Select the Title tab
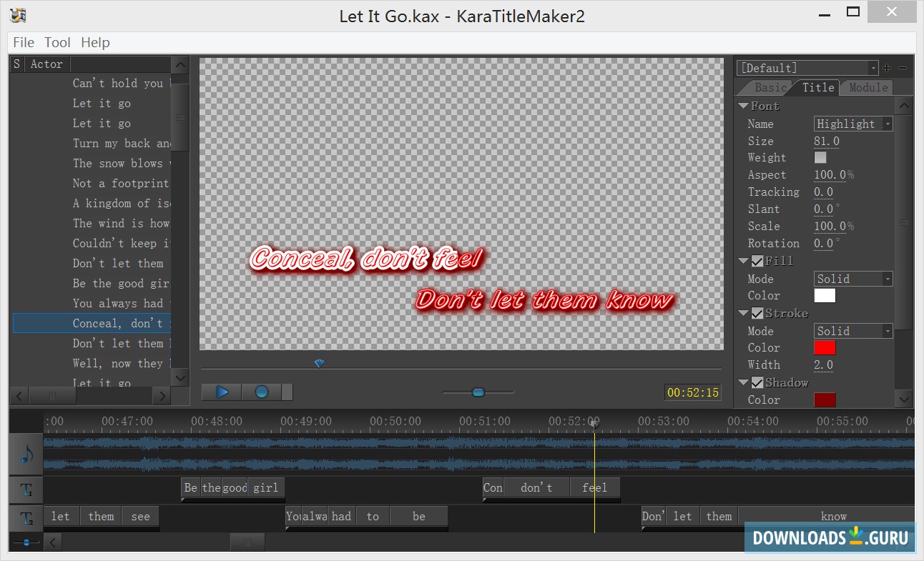This screenshot has height=561, width=924. [x=818, y=87]
